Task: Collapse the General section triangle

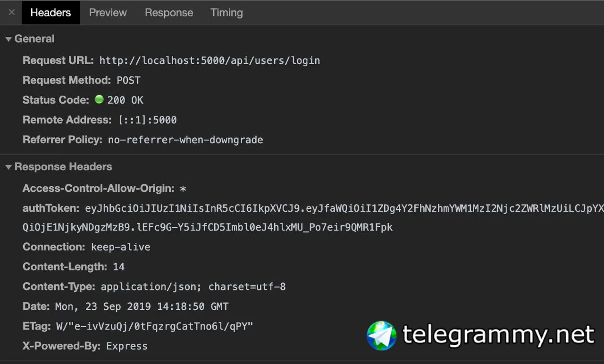Action: pyautogui.click(x=8, y=39)
